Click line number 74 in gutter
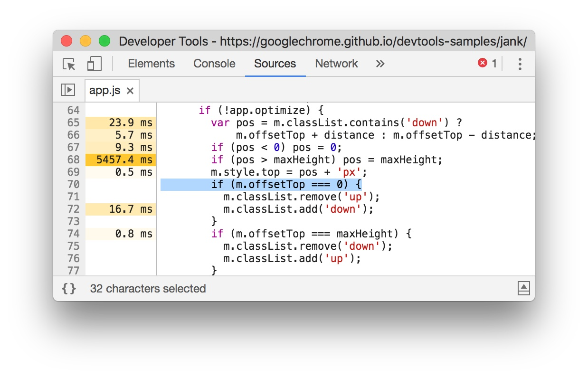Screen dimensions: 588x377 point(73,234)
